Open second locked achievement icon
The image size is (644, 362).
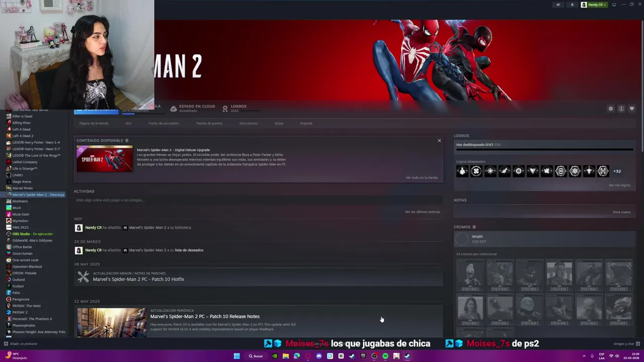[x=476, y=171]
